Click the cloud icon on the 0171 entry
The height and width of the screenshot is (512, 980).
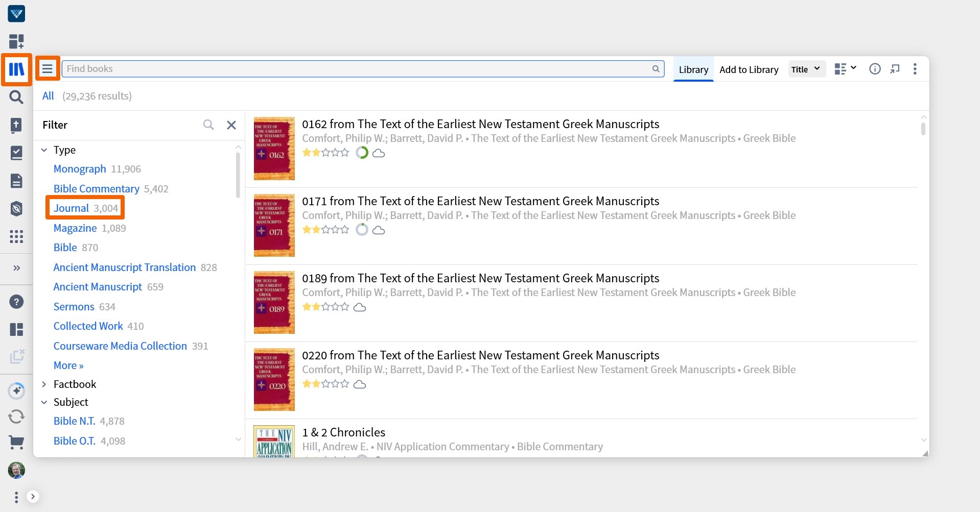pyautogui.click(x=379, y=230)
